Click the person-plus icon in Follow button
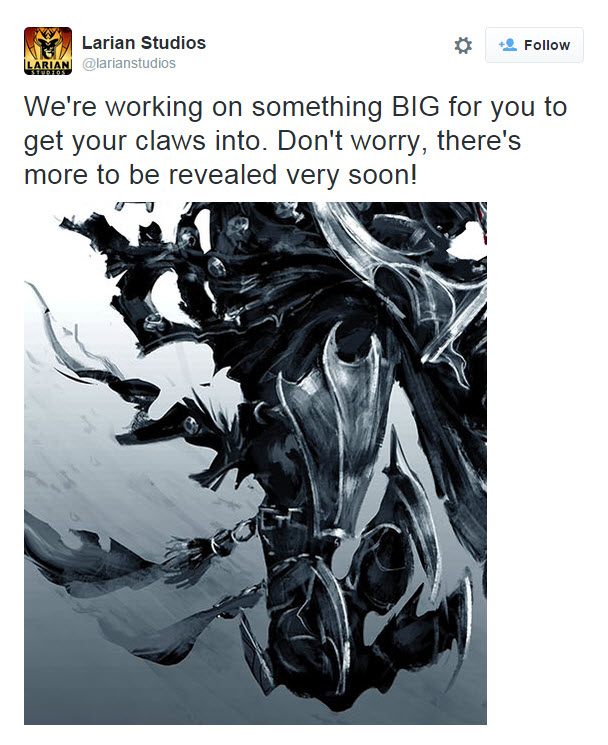Screen dimensions: 608x745 pos(507,45)
